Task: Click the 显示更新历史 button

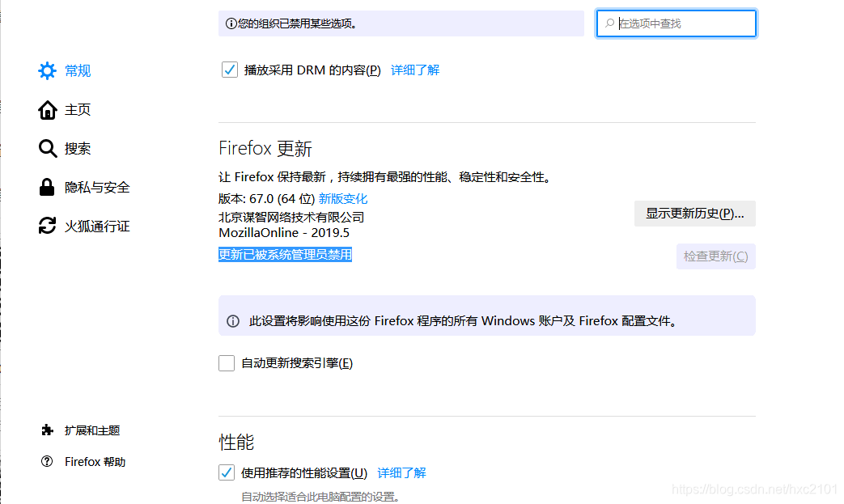Action: [x=695, y=214]
